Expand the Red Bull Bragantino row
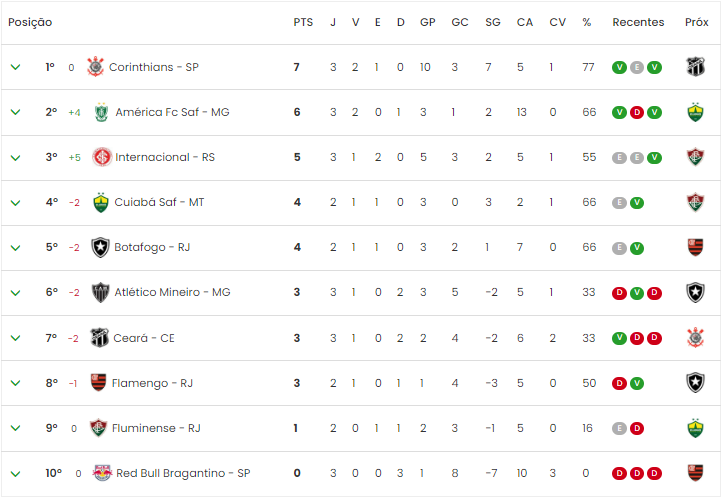722x497 pixels. pyautogui.click(x=16, y=474)
